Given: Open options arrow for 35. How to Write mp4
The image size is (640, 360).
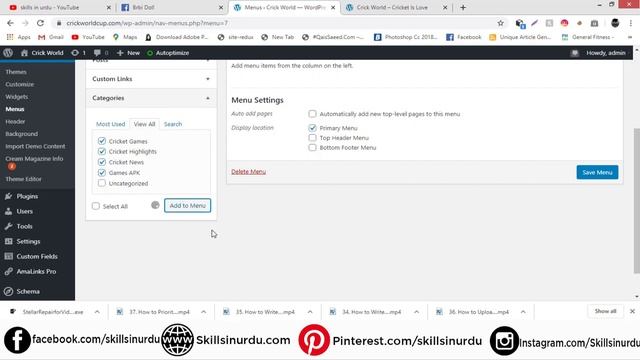Looking at the screenshot, I should [310, 312].
